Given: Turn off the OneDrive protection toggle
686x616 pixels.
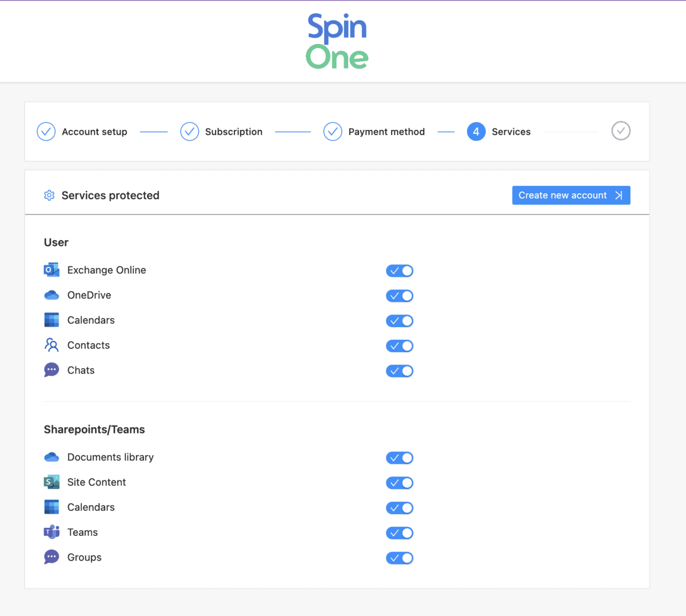Looking at the screenshot, I should pyautogui.click(x=400, y=296).
